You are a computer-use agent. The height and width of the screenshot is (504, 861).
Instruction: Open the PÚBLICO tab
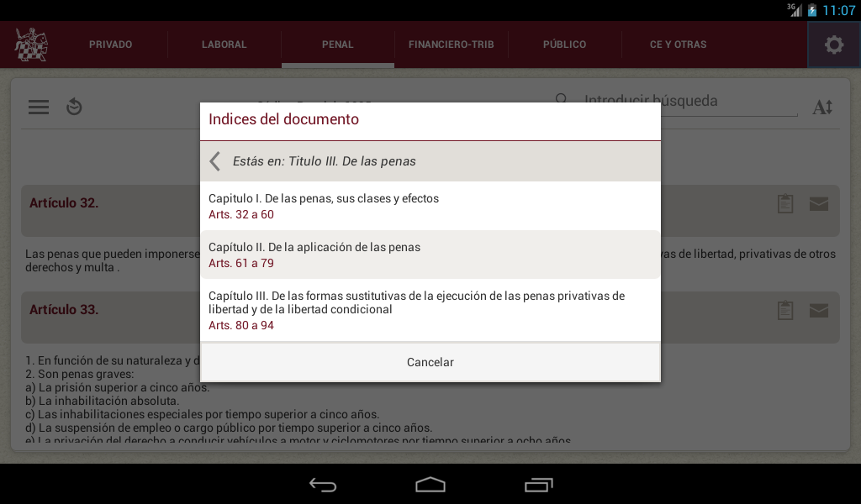click(x=564, y=45)
